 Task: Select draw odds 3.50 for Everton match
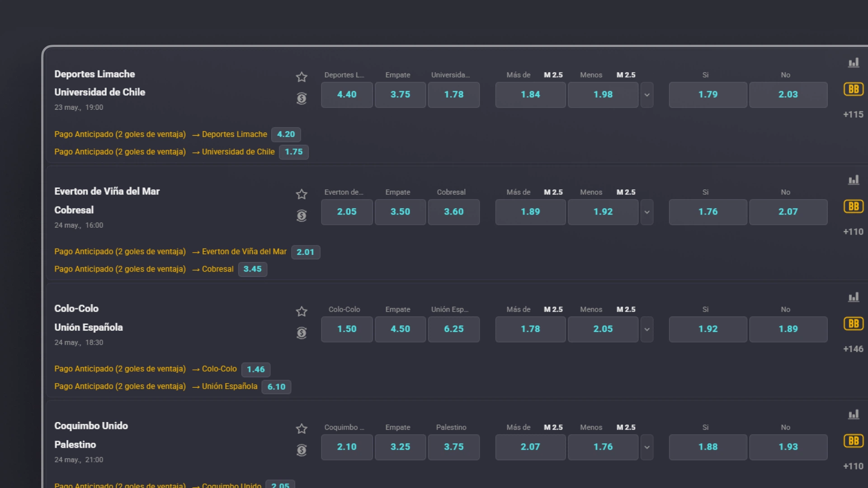point(400,212)
